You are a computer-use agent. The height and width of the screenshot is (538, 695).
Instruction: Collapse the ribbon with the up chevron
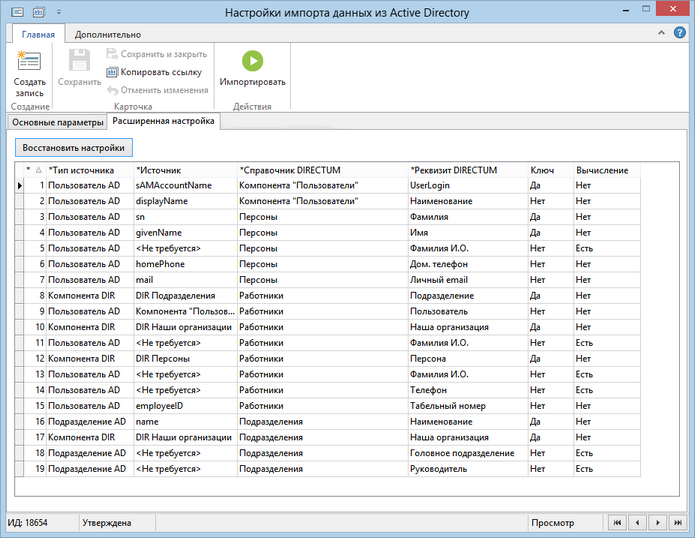click(661, 33)
